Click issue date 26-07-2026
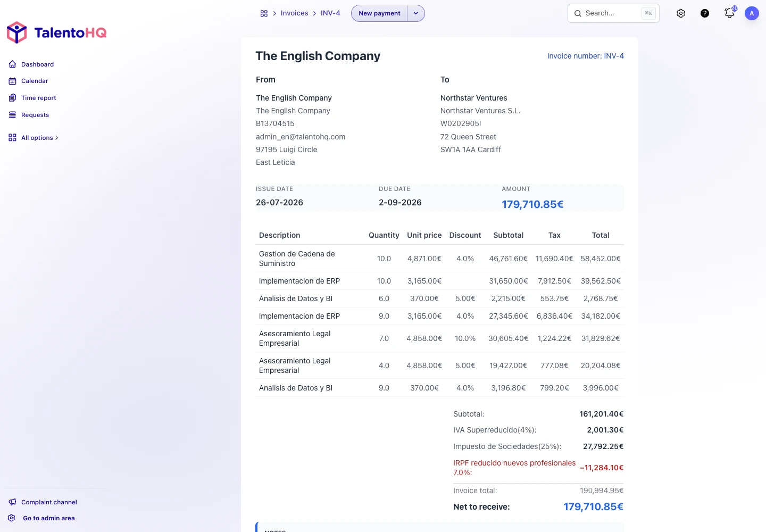Image resolution: width=766 pixels, height=532 pixels. point(279,203)
